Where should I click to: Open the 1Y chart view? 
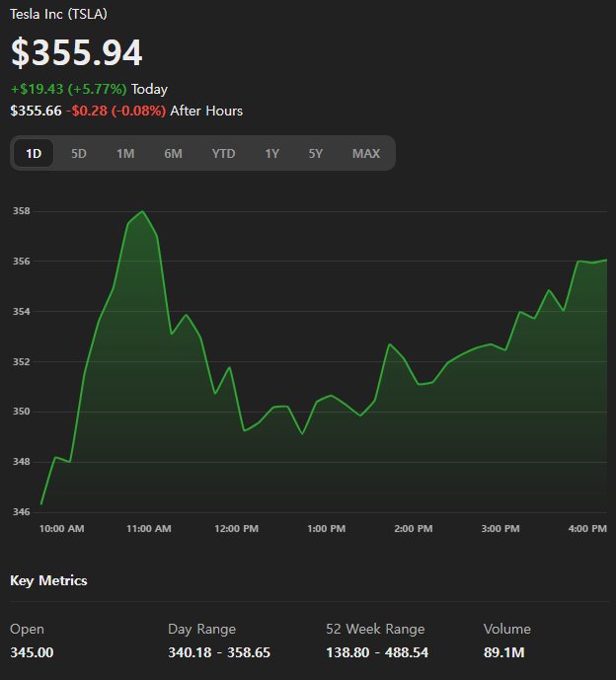click(272, 154)
